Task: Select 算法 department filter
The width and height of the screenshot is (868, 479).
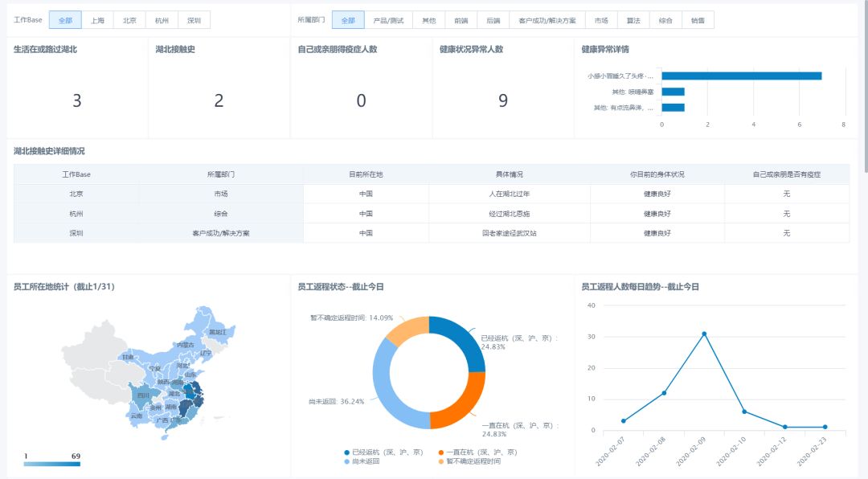Action: (633, 20)
